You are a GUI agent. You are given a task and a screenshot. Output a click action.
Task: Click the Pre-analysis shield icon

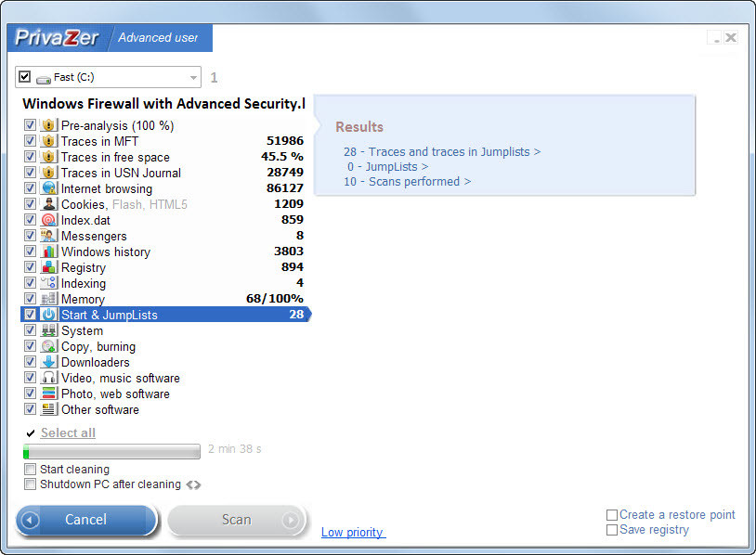[x=48, y=125]
